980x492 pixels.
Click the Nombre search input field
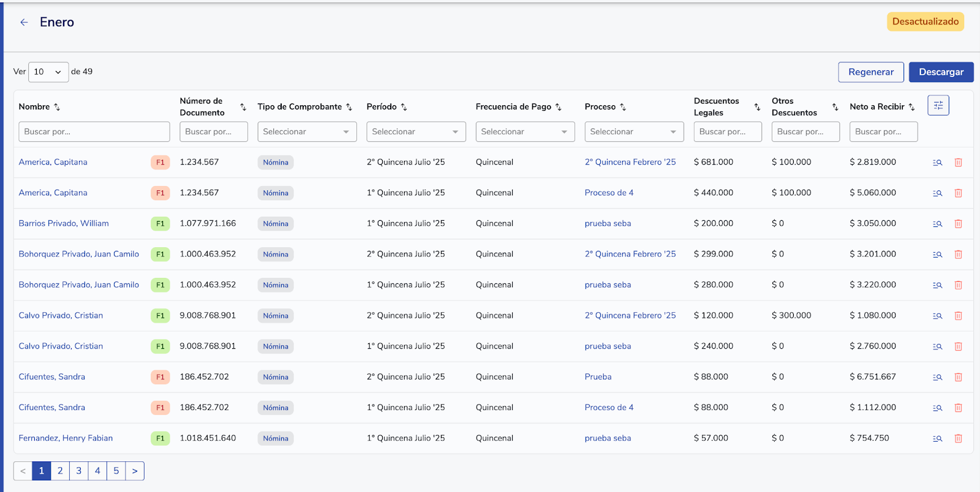(x=94, y=132)
